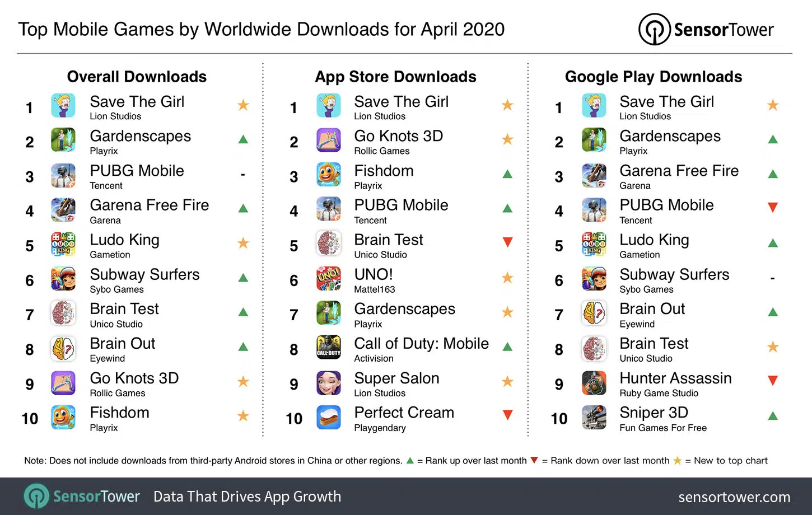Click the red down arrow beside Hunter Assassin
Screen dimensions: 812x515
tap(773, 381)
